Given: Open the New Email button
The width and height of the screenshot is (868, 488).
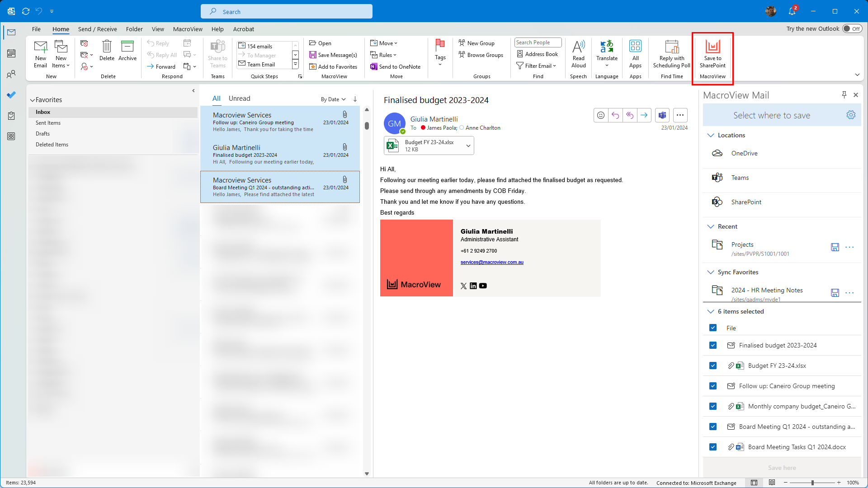Looking at the screenshot, I should click(41, 54).
